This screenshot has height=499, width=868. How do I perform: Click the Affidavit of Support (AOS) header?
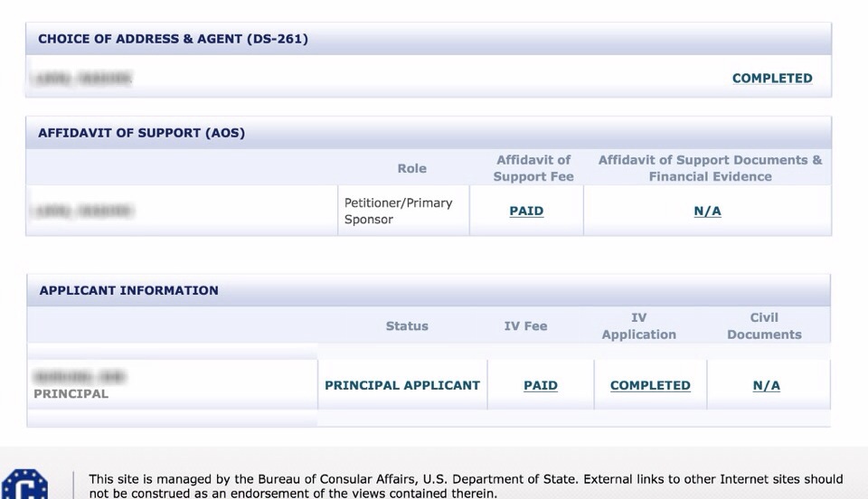(141, 133)
